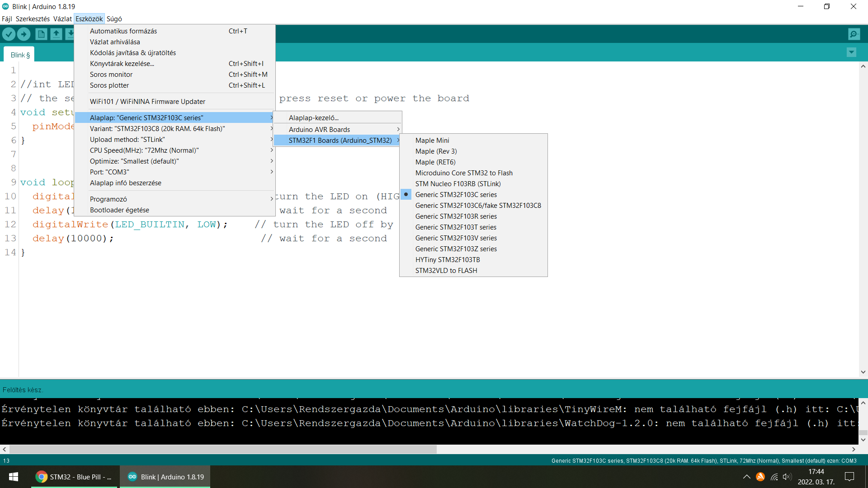Click the Verify sketch checkmark icon

click(9, 34)
